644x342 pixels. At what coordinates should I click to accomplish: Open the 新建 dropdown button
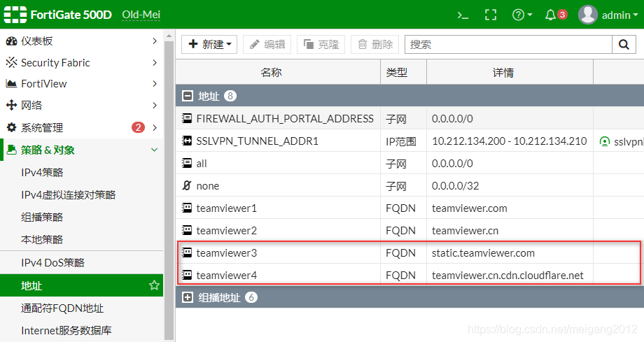(x=209, y=44)
